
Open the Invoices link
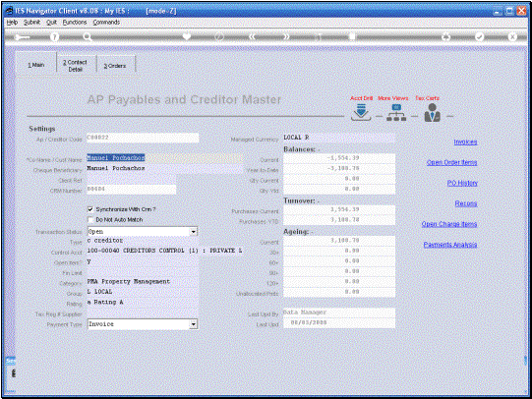(465, 142)
